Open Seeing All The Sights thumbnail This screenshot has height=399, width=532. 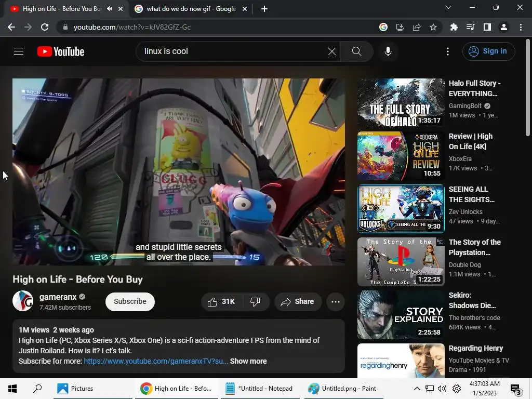[x=401, y=209]
